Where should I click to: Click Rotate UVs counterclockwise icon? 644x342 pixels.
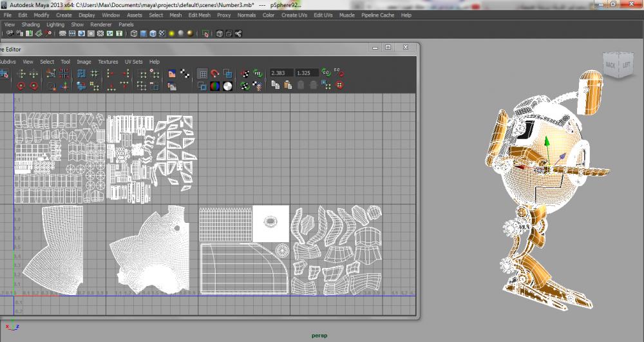pos(21,86)
